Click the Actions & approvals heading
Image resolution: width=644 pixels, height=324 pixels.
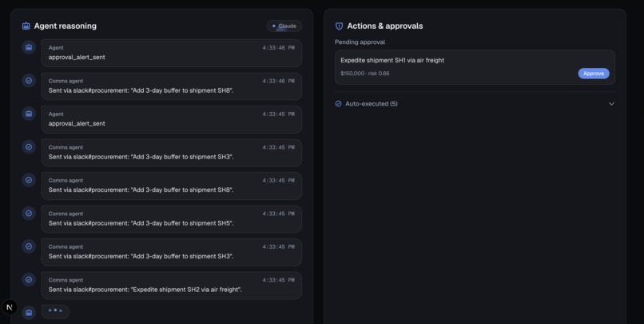(385, 26)
